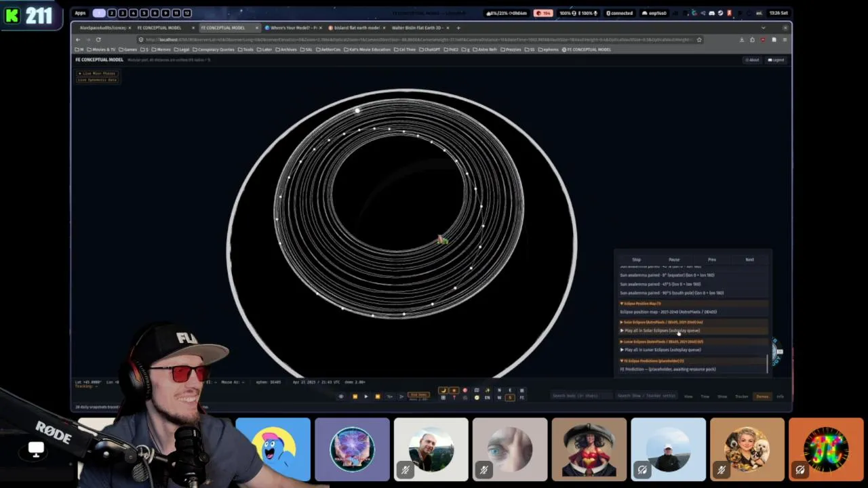
Task: Click Next in the demos panel
Action: (749, 260)
